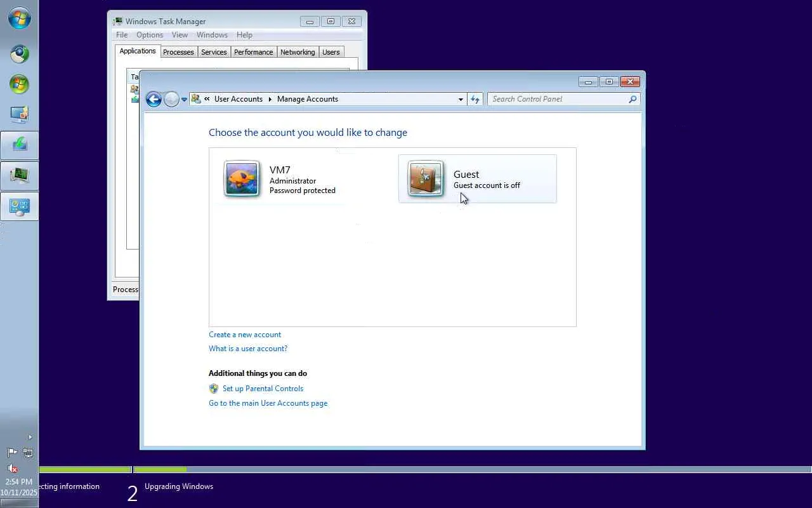This screenshot has height=508, width=812.
Task: Launch the blue-green globe taskbar icon
Action: tap(19, 54)
